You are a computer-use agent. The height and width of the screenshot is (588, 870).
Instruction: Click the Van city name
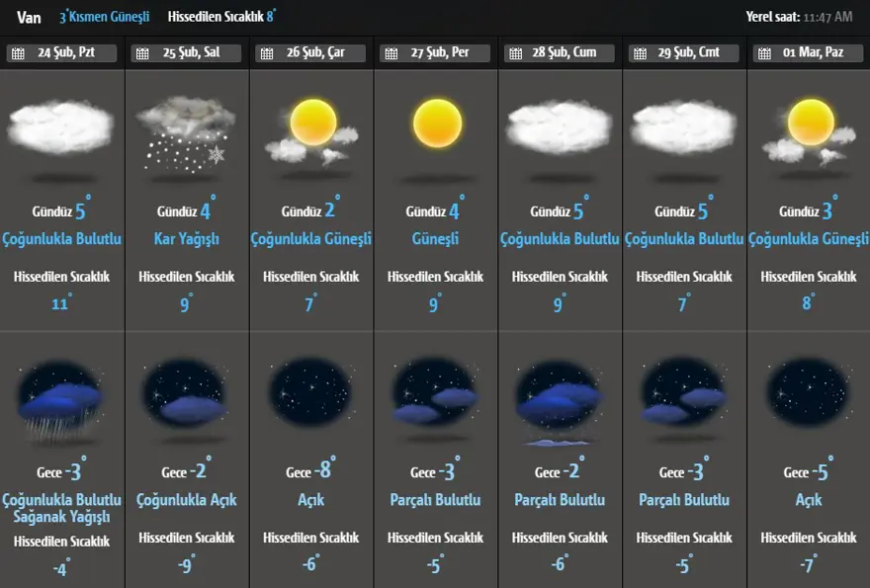pyautogui.click(x=29, y=17)
